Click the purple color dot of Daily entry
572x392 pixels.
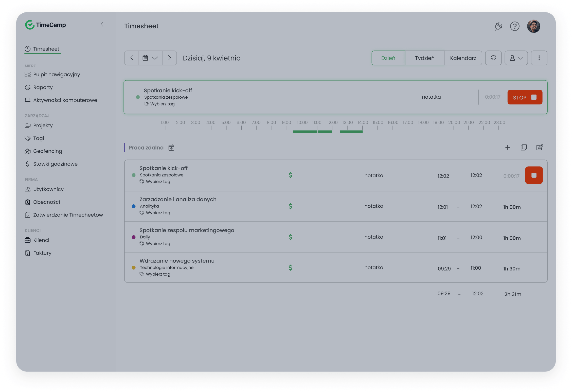134,237
